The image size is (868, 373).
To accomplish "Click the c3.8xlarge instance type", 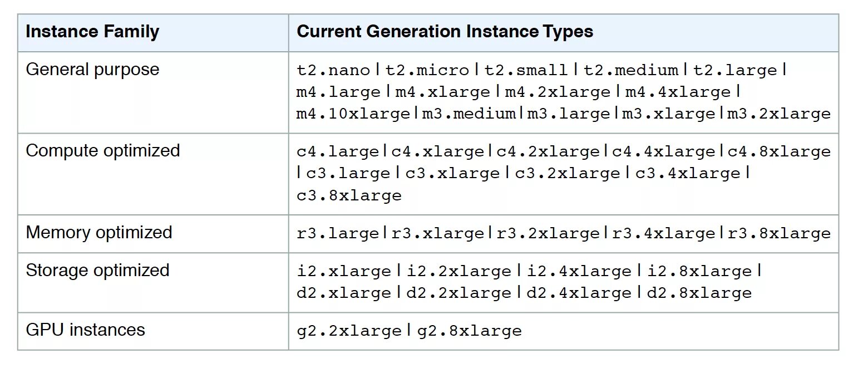I will coord(349,196).
